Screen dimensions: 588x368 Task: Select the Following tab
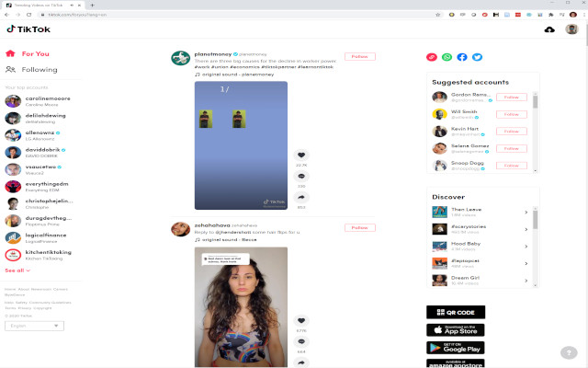(40, 70)
